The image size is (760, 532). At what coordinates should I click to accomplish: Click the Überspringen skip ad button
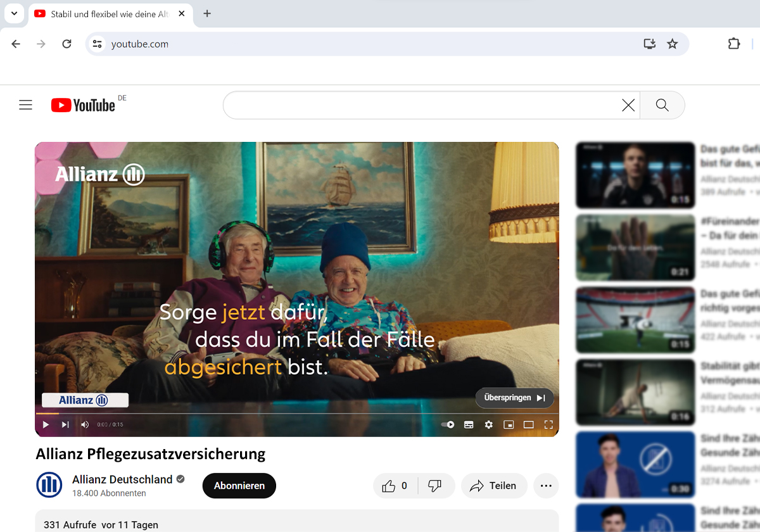(514, 398)
